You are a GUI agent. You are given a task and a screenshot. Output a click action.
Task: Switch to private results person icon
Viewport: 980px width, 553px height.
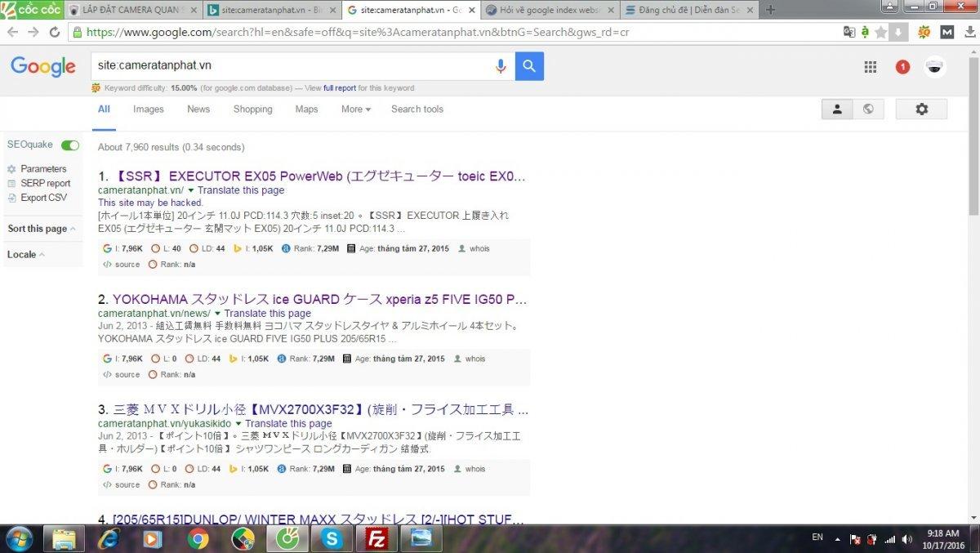837,109
